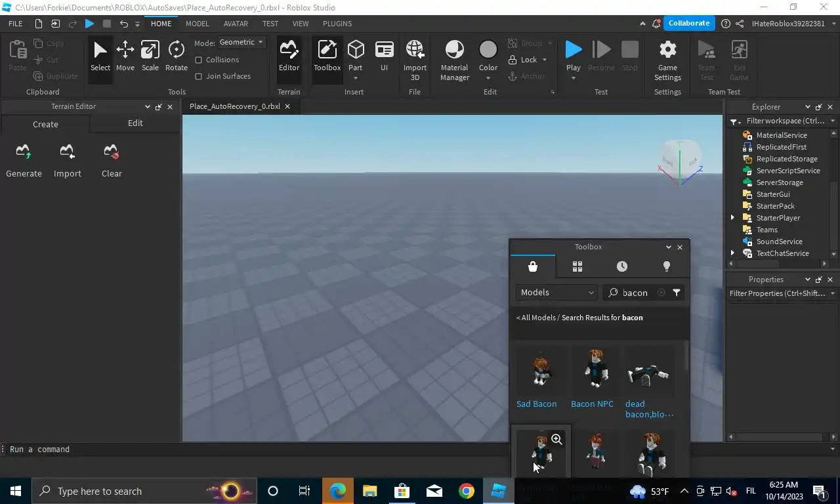
Task: Activate the Rotate tool
Action: [176, 56]
